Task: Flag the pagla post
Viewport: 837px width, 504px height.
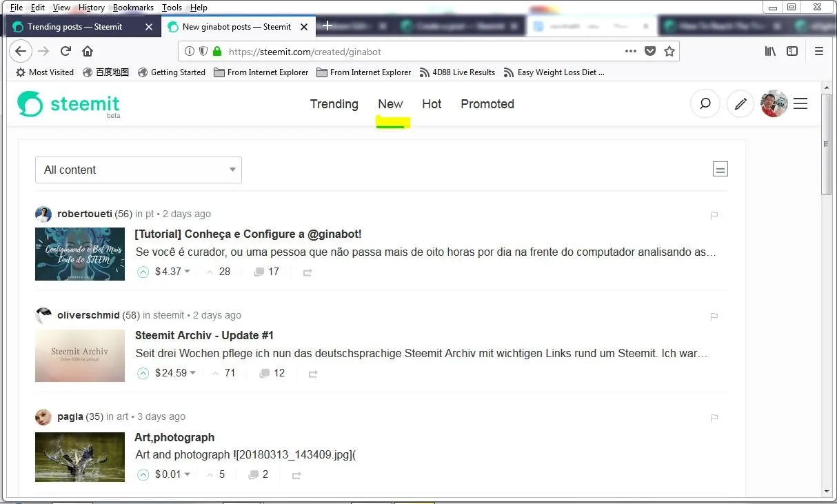Action: 714,418
